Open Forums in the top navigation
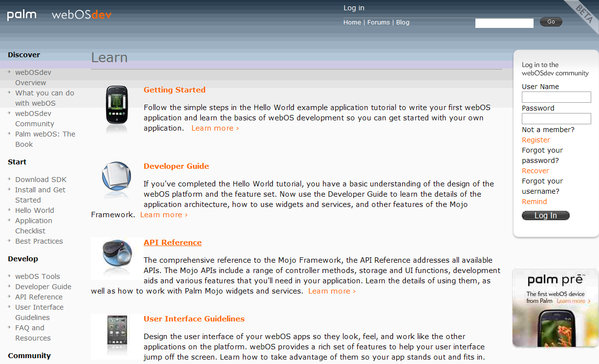This screenshot has height=364, width=599. [x=378, y=23]
